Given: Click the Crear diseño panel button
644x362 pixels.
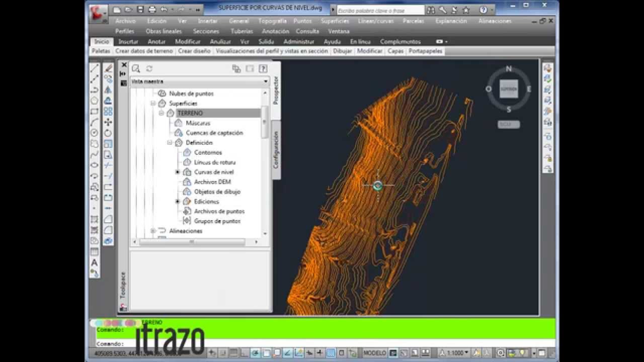Looking at the screenshot, I should (194, 51).
